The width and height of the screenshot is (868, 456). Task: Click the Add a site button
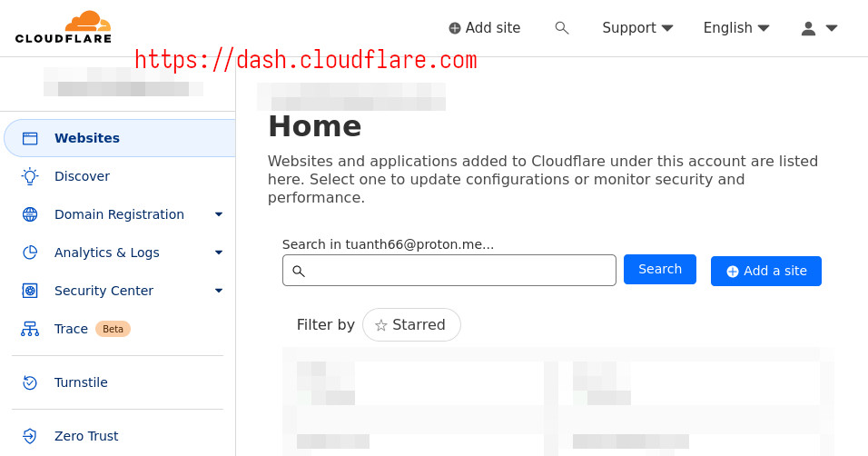click(x=766, y=271)
